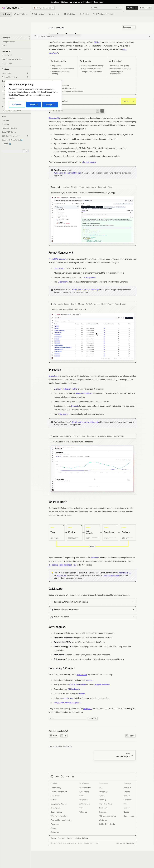Open Integrate LLM Application/Agent Tracing quickstart
The image size is (154, 868).
pyautogui.click(x=92, y=602)
